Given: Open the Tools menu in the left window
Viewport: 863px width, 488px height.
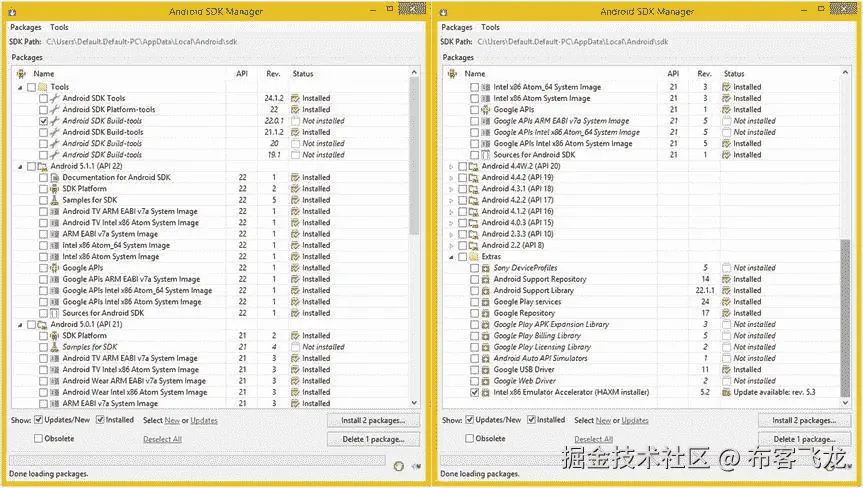Looking at the screenshot, I should click(59, 27).
